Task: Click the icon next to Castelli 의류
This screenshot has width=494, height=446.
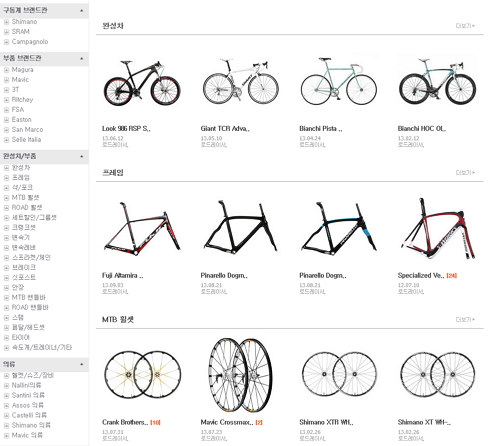Action: pyautogui.click(x=6, y=416)
